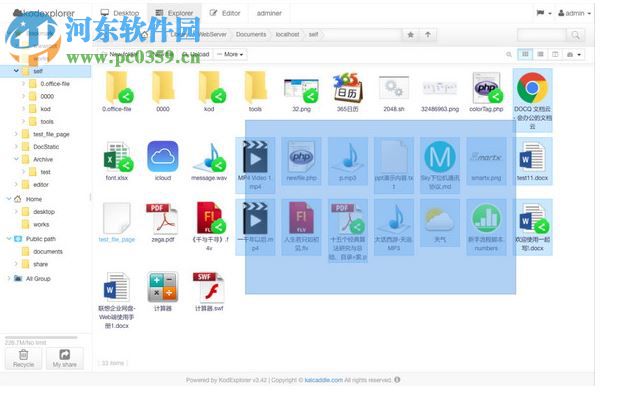
Task: Select the message.wav audio file
Action: pyautogui.click(x=209, y=157)
